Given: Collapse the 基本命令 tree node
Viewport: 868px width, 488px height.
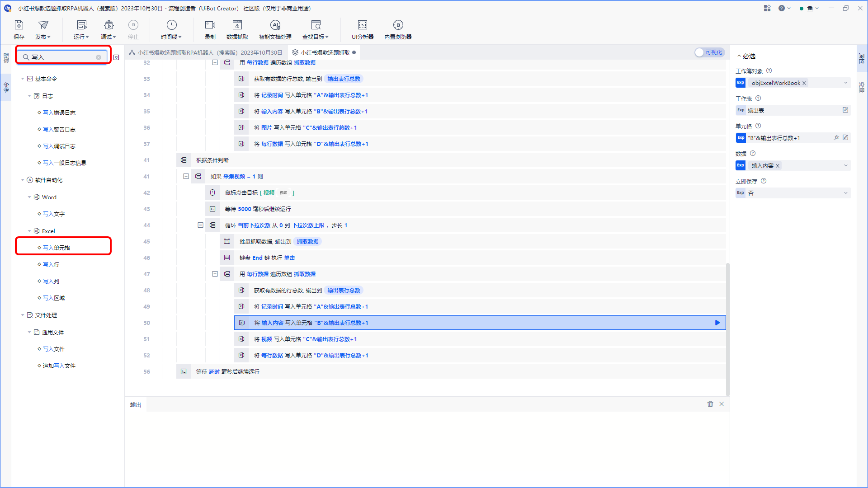Looking at the screenshot, I should pyautogui.click(x=23, y=79).
